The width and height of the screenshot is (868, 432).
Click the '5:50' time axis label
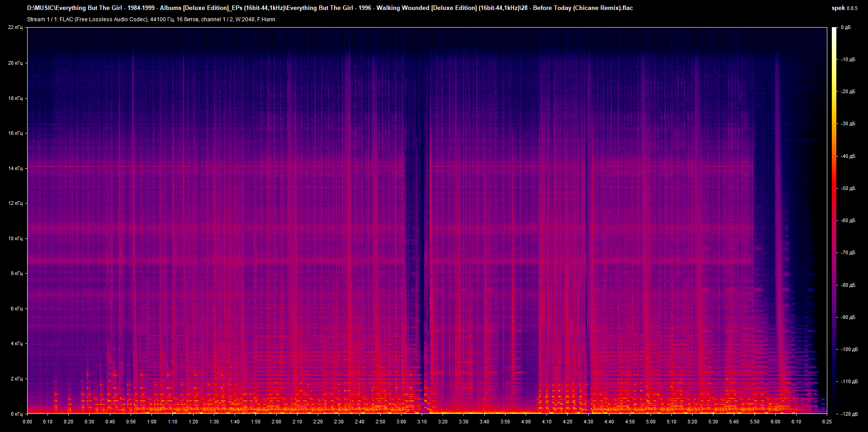point(755,422)
